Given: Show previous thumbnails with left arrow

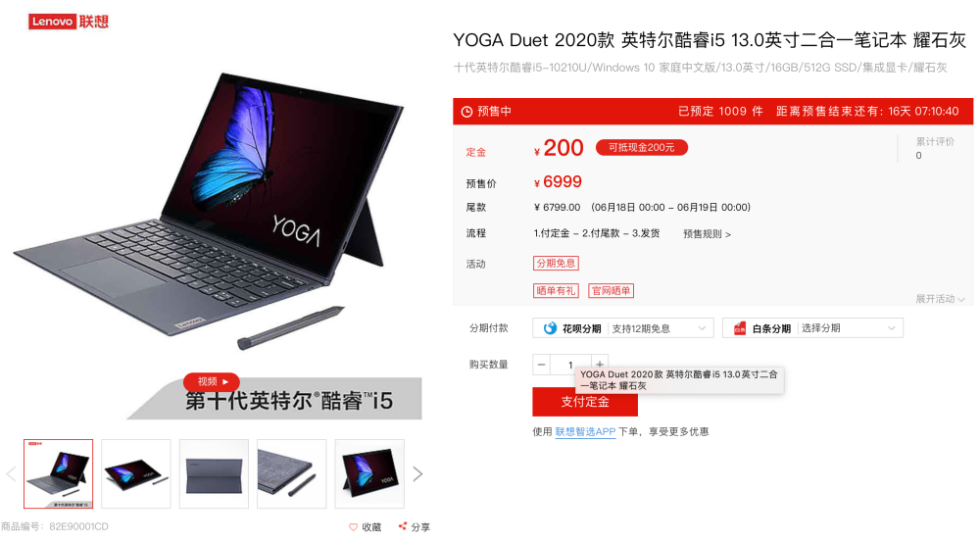Looking at the screenshot, I should click(11, 473).
